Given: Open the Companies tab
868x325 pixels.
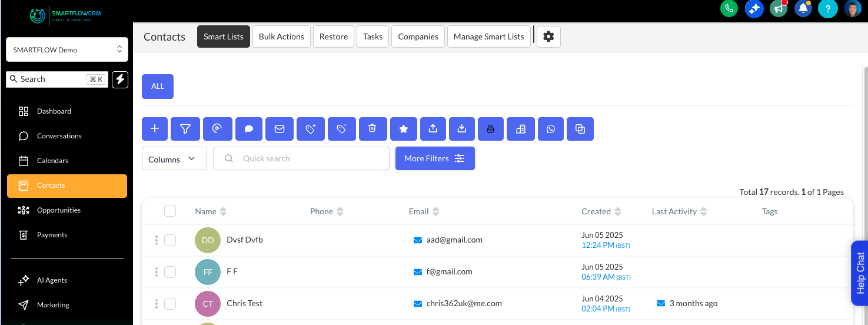Looking at the screenshot, I should pyautogui.click(x=418, y=37).
